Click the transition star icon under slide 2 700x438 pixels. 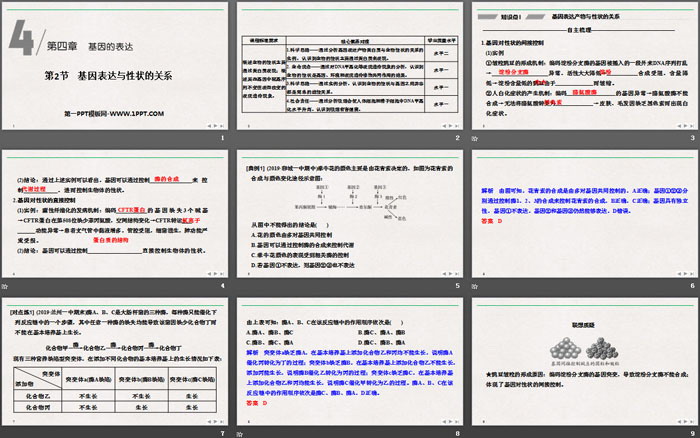coord(240,139)
